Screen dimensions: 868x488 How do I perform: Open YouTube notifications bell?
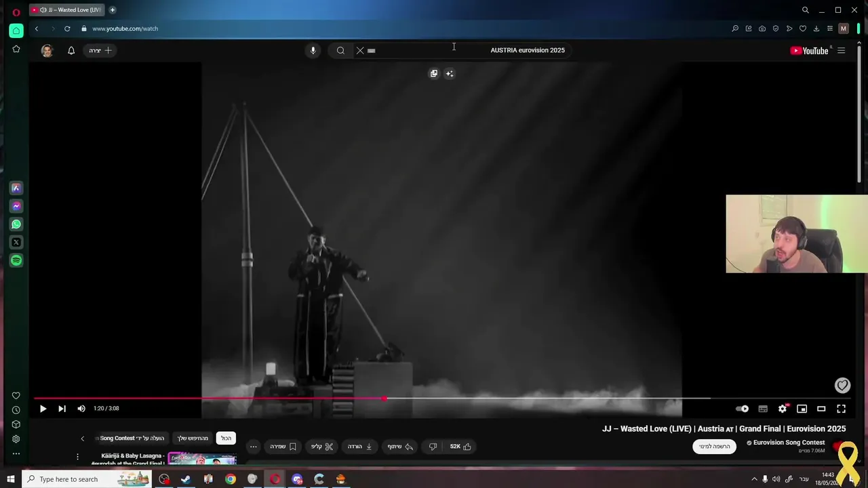(x=71, y=50)
